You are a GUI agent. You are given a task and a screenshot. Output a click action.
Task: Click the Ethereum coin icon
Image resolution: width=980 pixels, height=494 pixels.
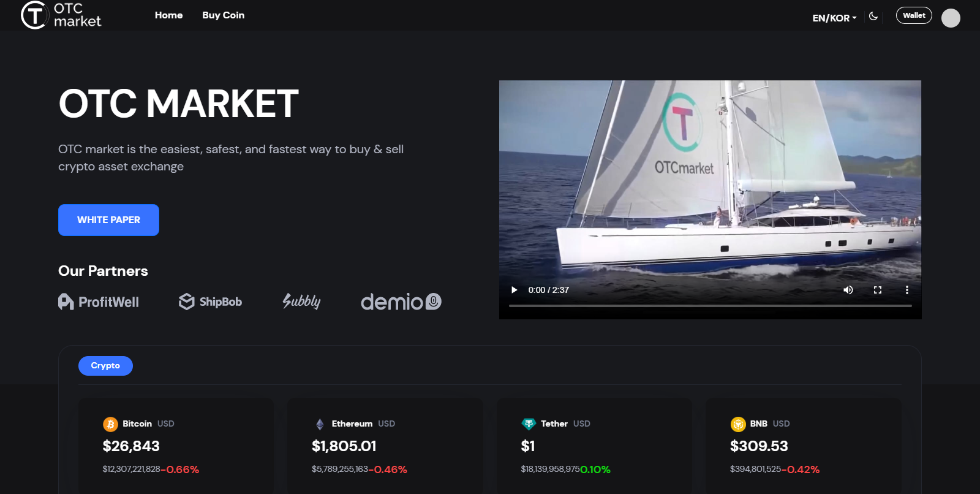[320, 424]
